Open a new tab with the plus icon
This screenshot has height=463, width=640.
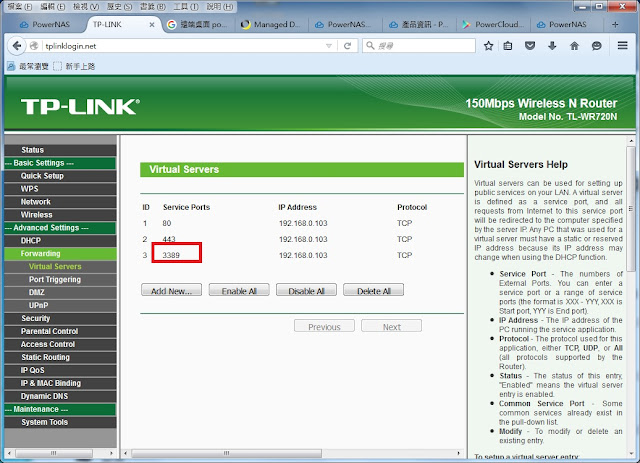click(615, 24)
